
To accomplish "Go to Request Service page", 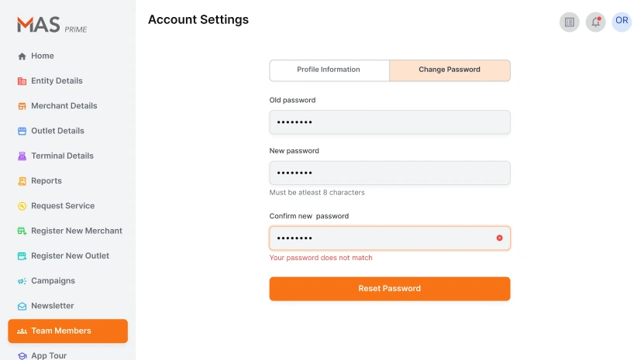I will (x=62, y=206).
